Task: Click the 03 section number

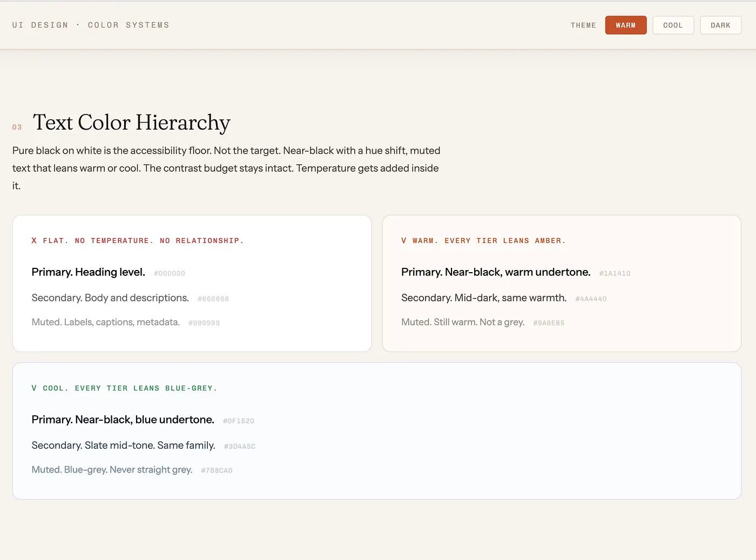Action: (17, 127)
